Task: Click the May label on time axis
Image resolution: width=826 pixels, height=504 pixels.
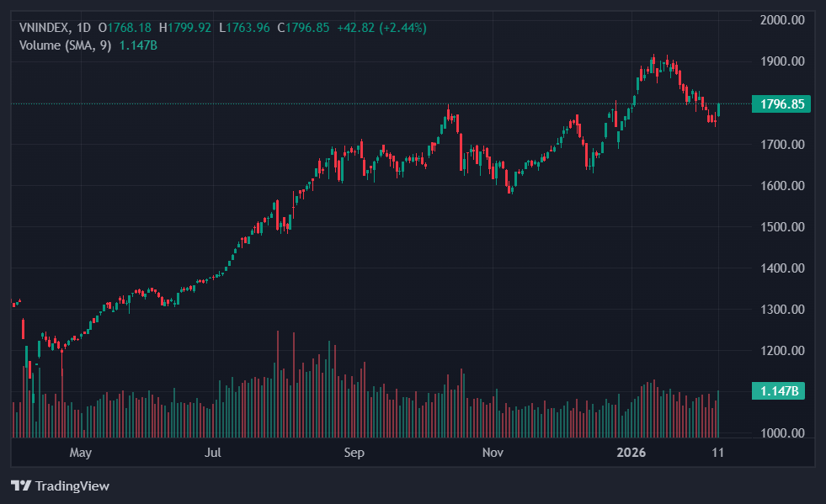Action: click(x=80, y=453)
